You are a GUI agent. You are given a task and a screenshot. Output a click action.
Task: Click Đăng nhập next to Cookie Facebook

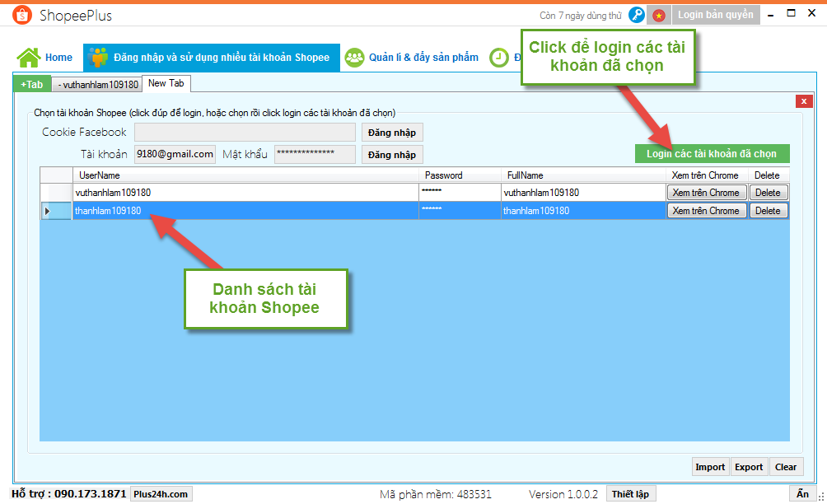point(391,133)
